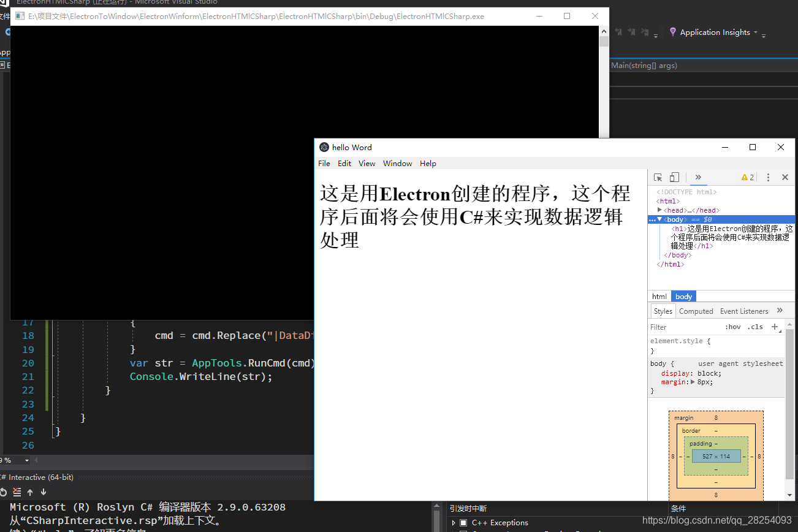Click the console window scrollbar up arrow
Image resolution: width=798 pixels, height=532 pixels.
(x=604, y=30)
